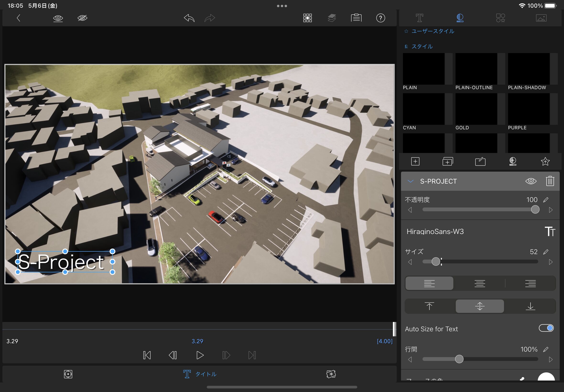The height and width of the screenshot is (392, 564).
Task: Select center text alignment option
Action: [x=480, y=283]
